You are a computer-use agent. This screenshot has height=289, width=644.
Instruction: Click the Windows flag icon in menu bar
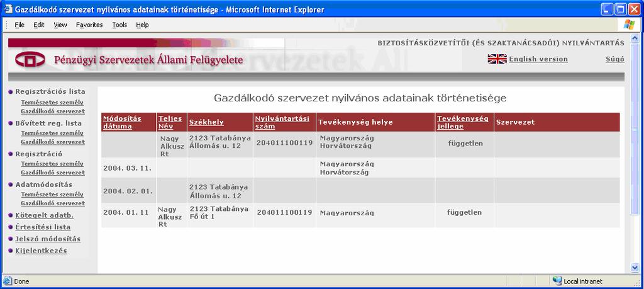(629, 25)
